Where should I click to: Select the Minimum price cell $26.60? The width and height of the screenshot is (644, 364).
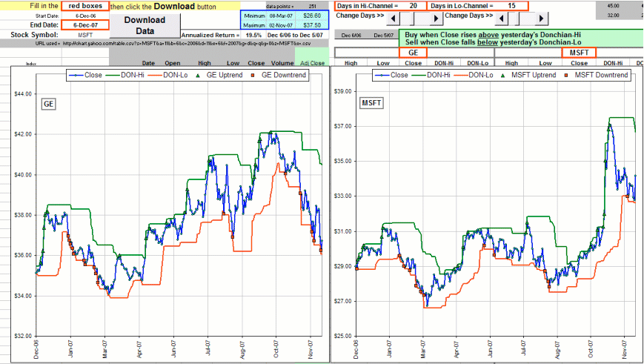pyautogui.click(x=312, y=16)
